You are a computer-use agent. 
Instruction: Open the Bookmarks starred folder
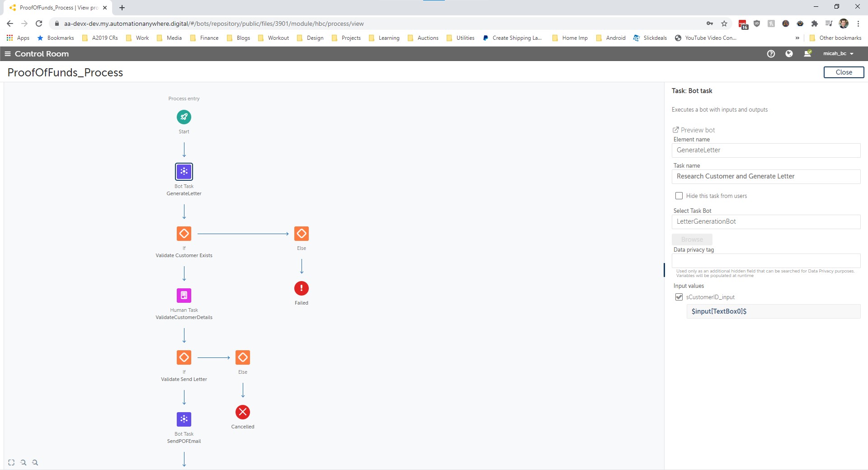(x=56, y=38)
